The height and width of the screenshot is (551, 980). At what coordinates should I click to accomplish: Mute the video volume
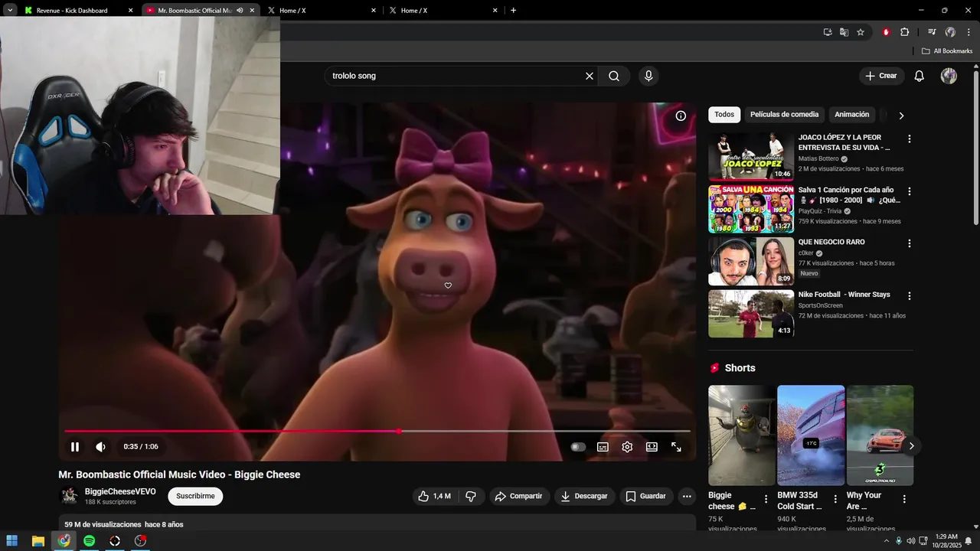[x=100, y=447]
